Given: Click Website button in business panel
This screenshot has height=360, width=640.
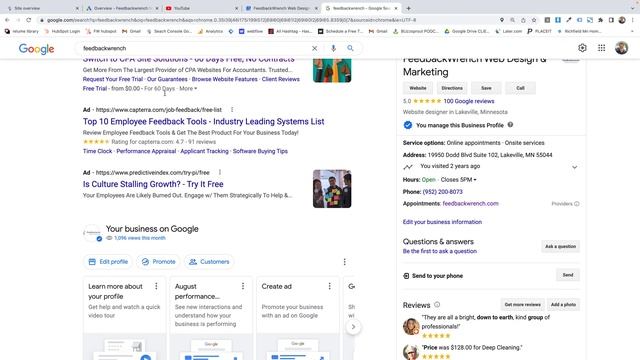Looking at the screenshot, I should coord(418,88).
